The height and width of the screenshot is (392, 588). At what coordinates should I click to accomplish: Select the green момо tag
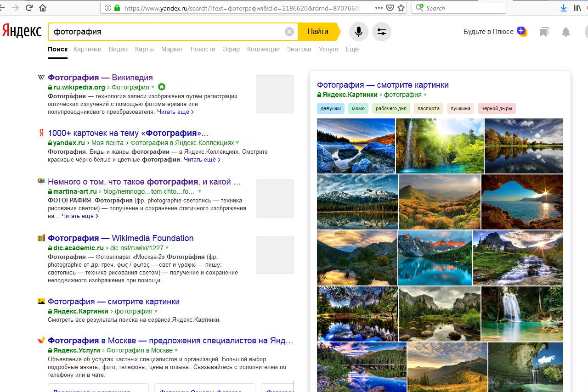coord(358,108)
